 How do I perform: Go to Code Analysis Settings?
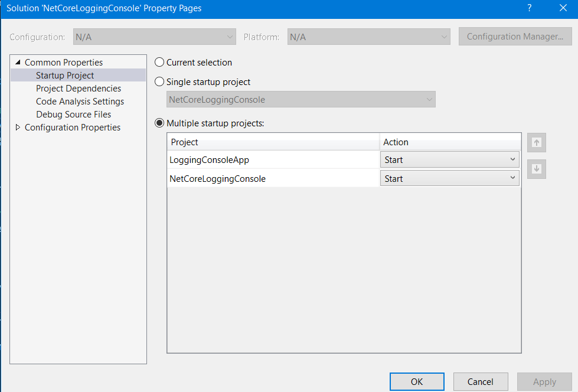pyautogui.click(x=80, y=102)
